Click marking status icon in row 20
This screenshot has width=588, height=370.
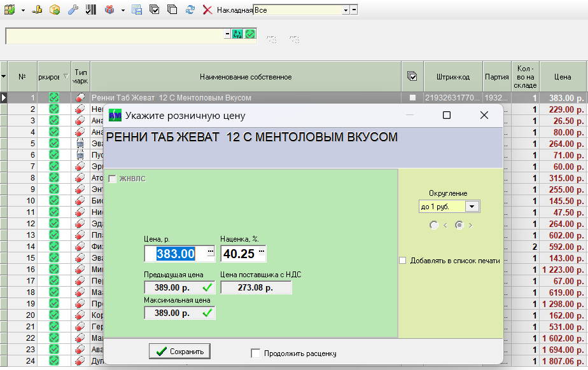pos(54,315)
